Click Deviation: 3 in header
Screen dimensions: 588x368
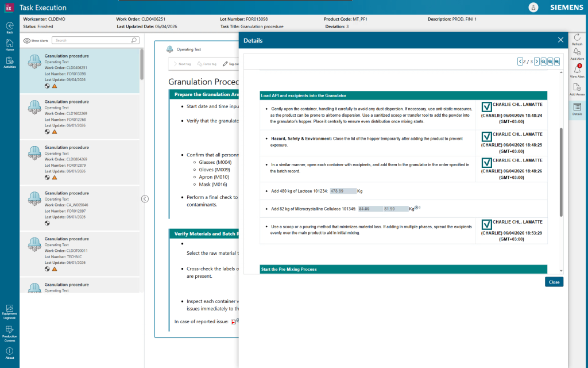pyautogui.click(x=336, y=26)
